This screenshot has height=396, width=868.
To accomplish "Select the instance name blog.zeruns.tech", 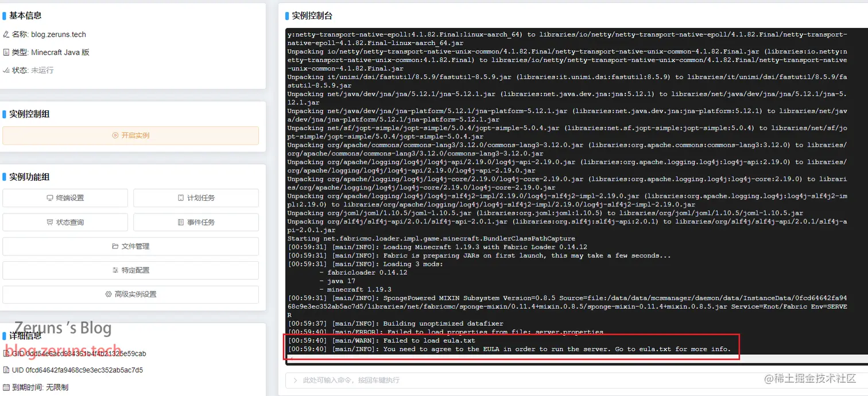I will click(x=59, y=34).
